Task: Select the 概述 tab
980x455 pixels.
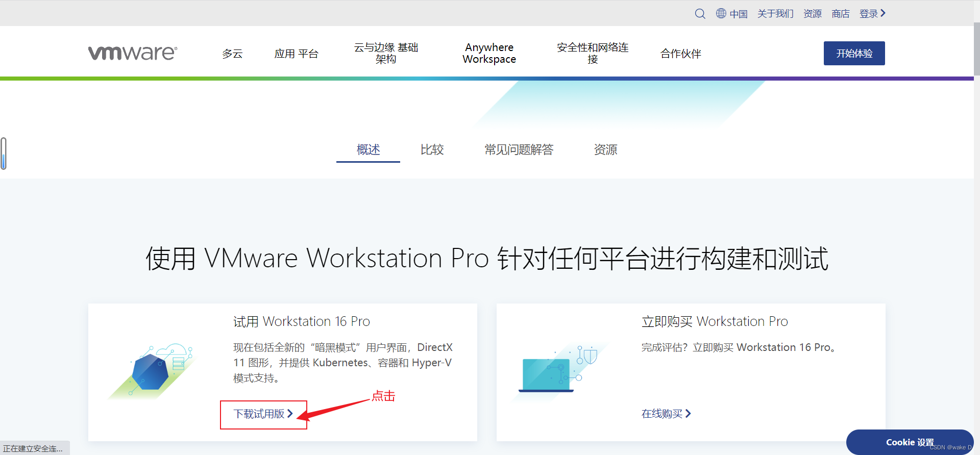Action: click(x=368, y=149)
